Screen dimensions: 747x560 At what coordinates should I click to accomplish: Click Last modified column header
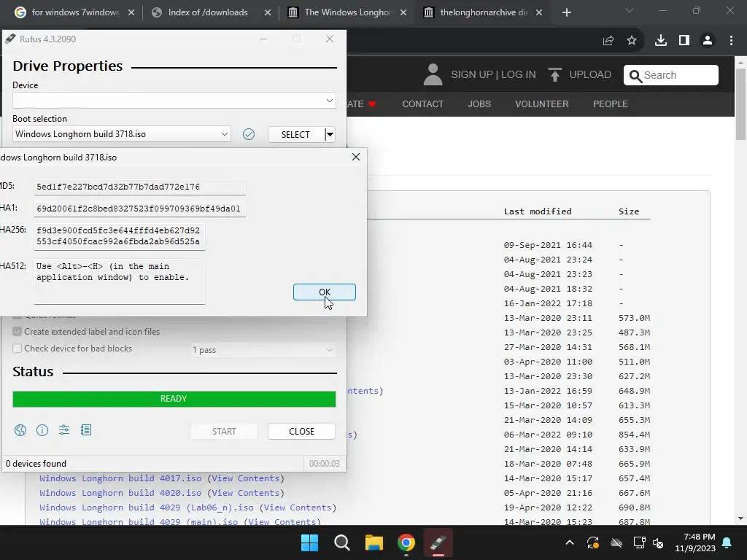pos(538,211)
